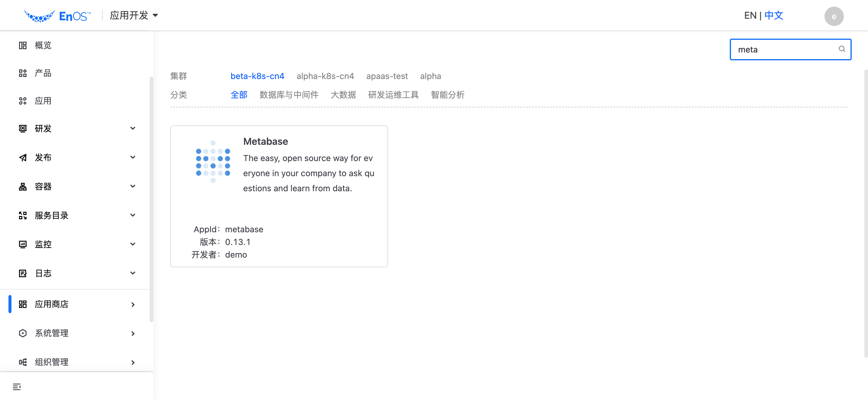
Task: Open the 应用开发 dropdown in header
Action: point(134,15)
